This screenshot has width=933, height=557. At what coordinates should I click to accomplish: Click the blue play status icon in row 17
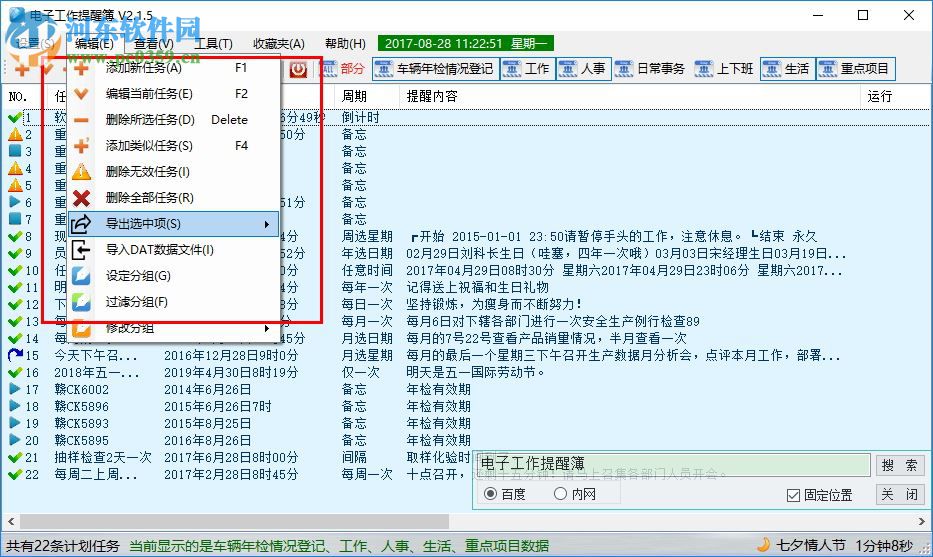coord(15,390)
